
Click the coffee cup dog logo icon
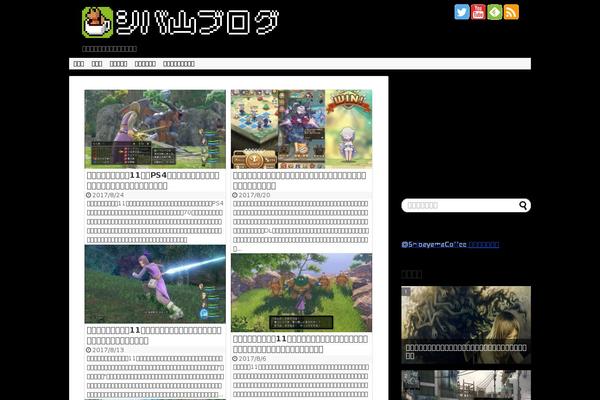click(97, 23)
